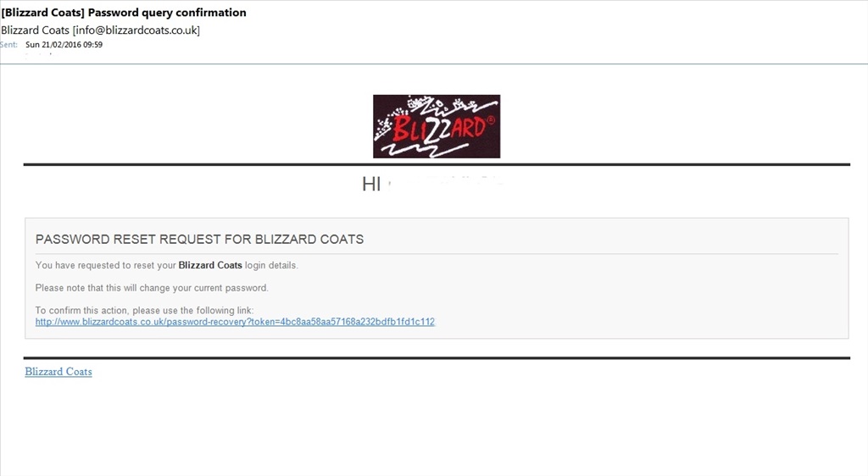Select the email subject line
This screenshot has height=476, width=868.
tap(124, 13)
